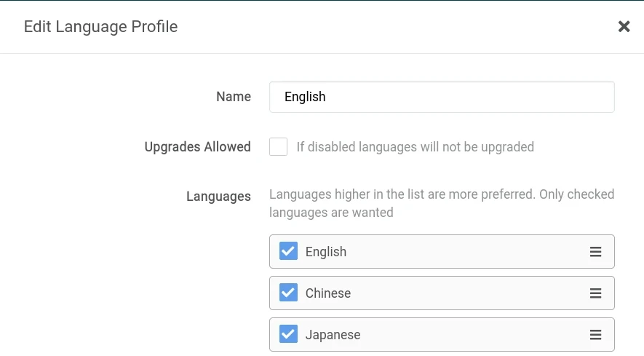Disable the Japanese language checkbox

click(x=288, y=334)
